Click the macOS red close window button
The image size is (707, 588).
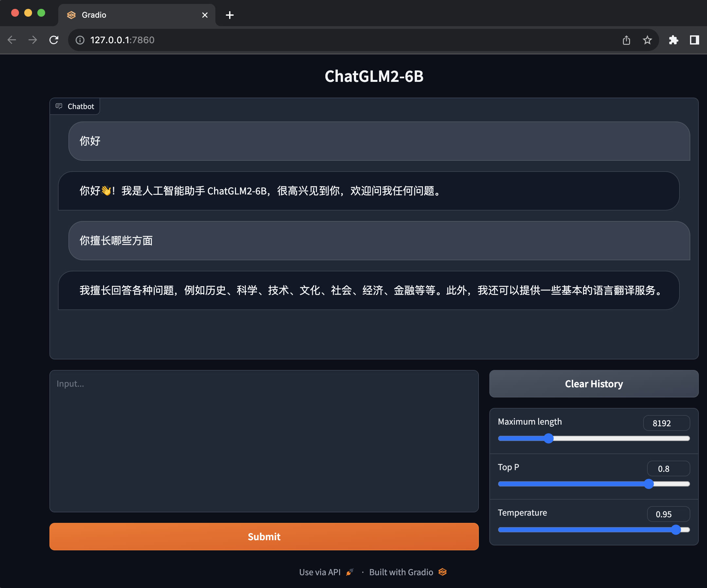tap(15, 13)
